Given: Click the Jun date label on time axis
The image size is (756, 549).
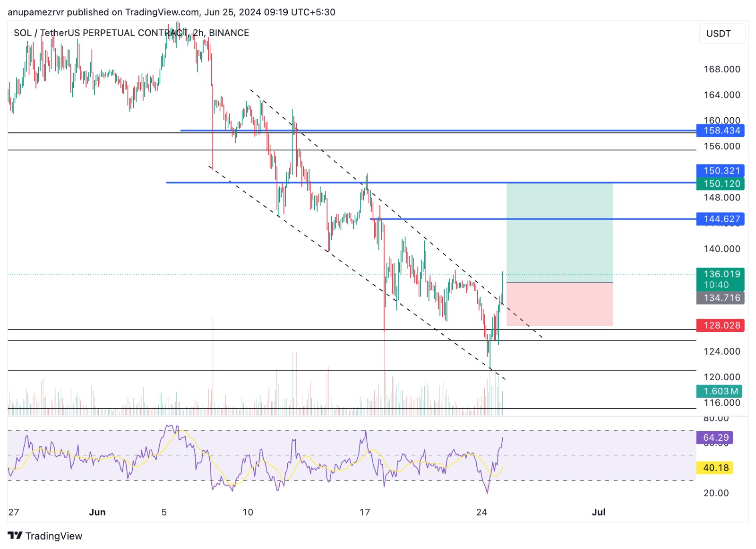Looking at the screenshot, I should pos(97,512).
